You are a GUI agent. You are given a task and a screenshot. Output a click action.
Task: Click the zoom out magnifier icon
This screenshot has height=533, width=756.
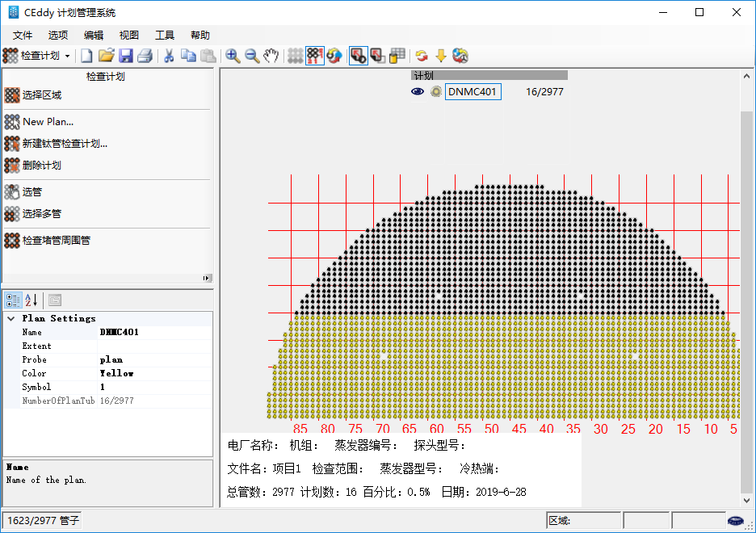point(252,56)
